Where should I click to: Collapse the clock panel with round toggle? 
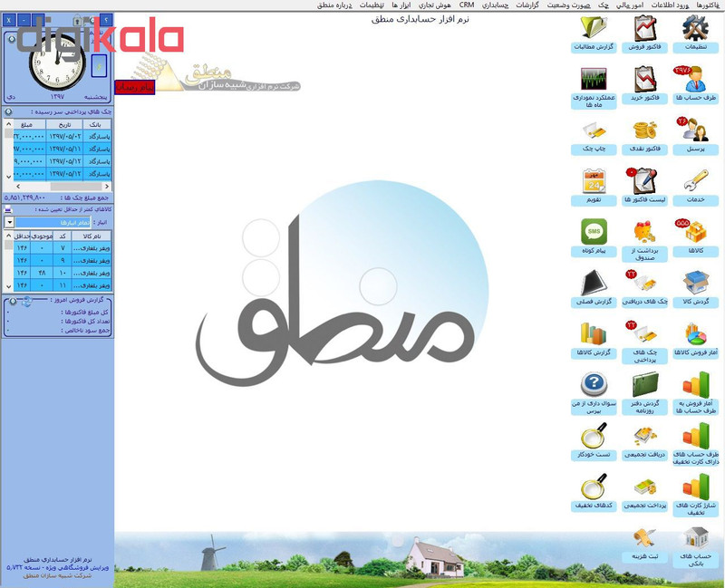point(12,39)
